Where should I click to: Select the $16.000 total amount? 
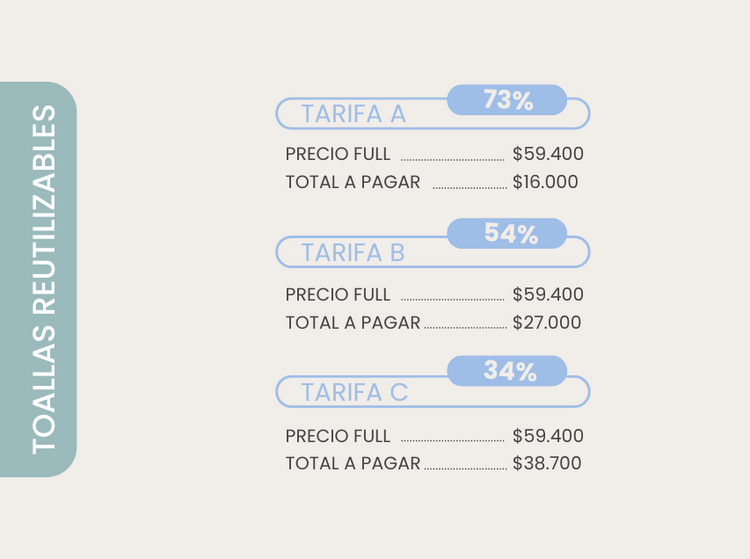[x=546, y=183]
